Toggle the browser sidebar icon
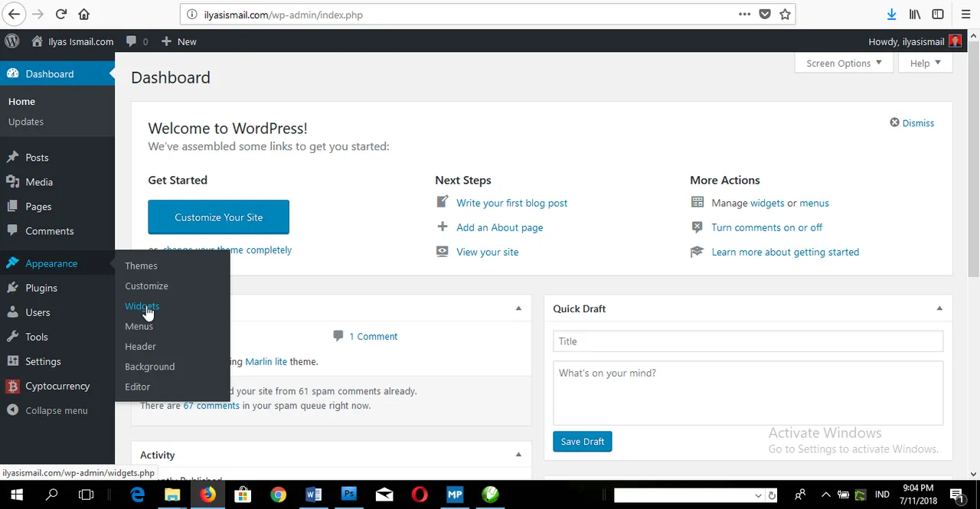This screenshot has height=509, width=980. point(938,14)
